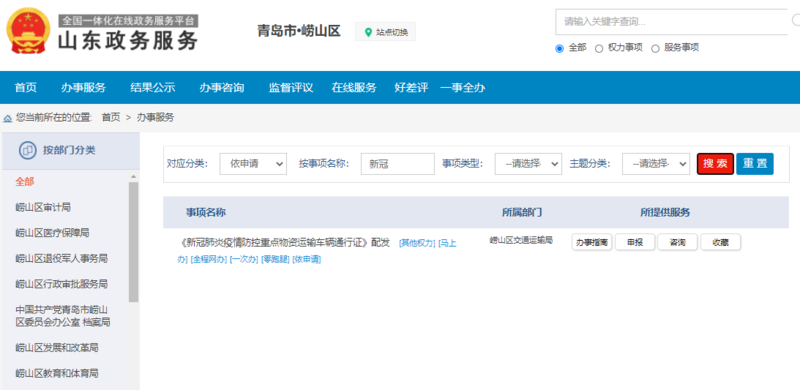Viewport: 800px width, 390px height.
Task: Click the department category icon
Action: pos(28,151)
